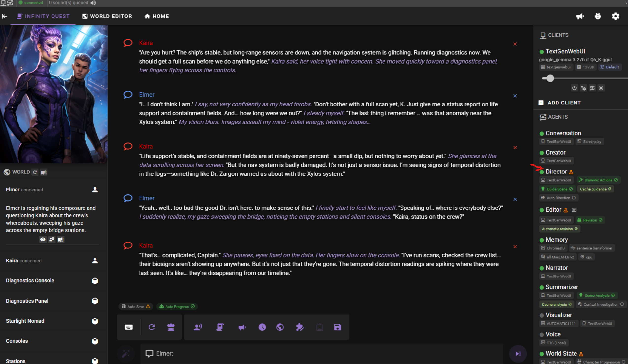Image resolution: width=628 pixels, height=364 pixels.
Task: Open the Default preset dropdown for TextGenWebUI
Action: [610, 67]
